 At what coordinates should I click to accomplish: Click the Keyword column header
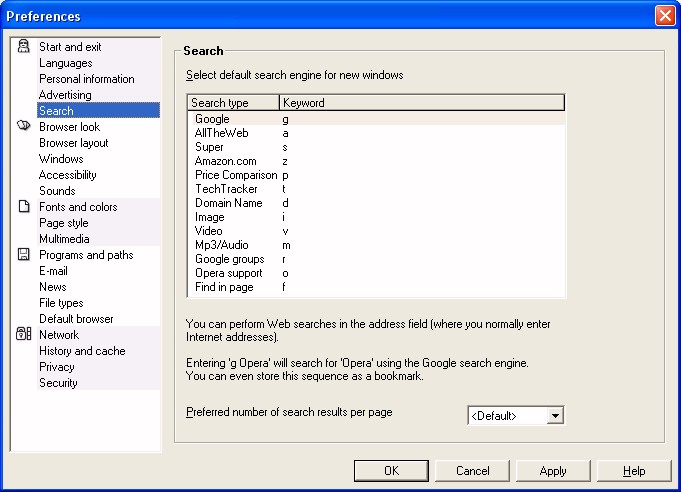pos(422,103)
